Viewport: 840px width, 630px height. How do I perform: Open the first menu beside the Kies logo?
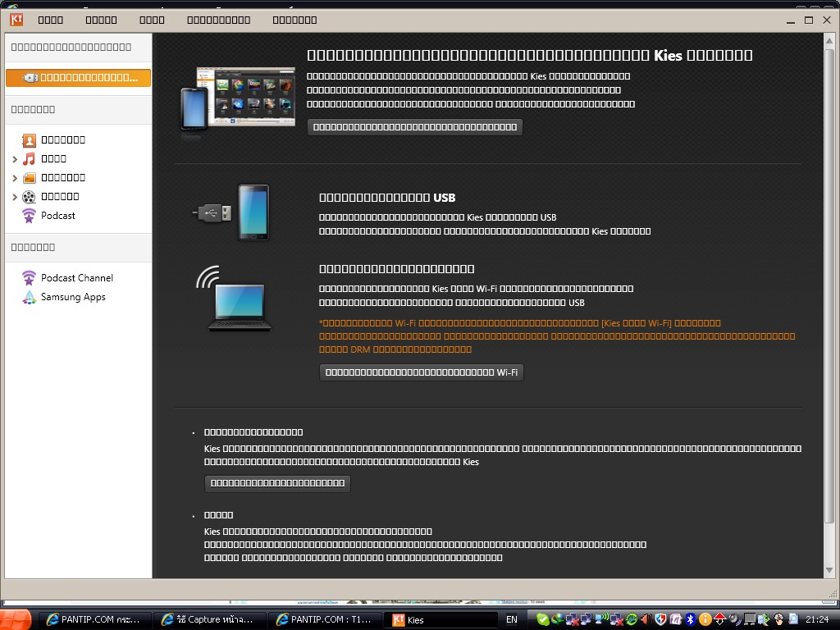(x=50, y=21)
